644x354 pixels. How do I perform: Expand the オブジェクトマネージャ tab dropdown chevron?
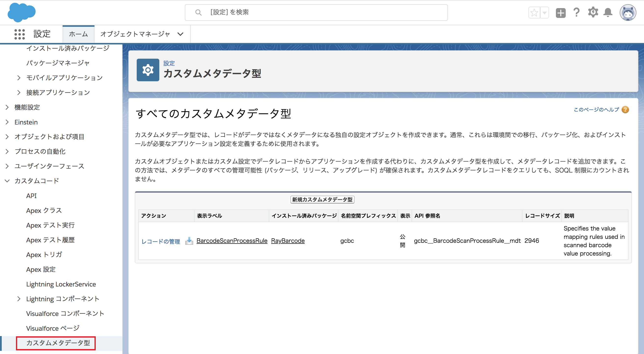180,34
